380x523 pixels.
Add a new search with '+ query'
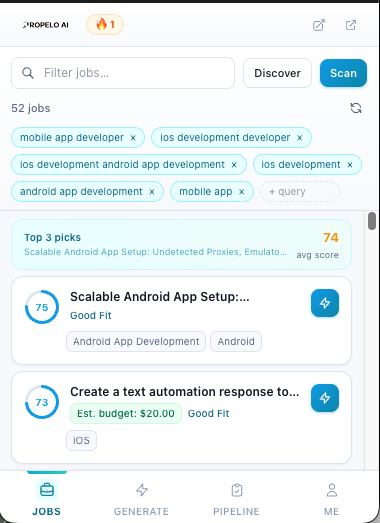(x=300, y=191)
